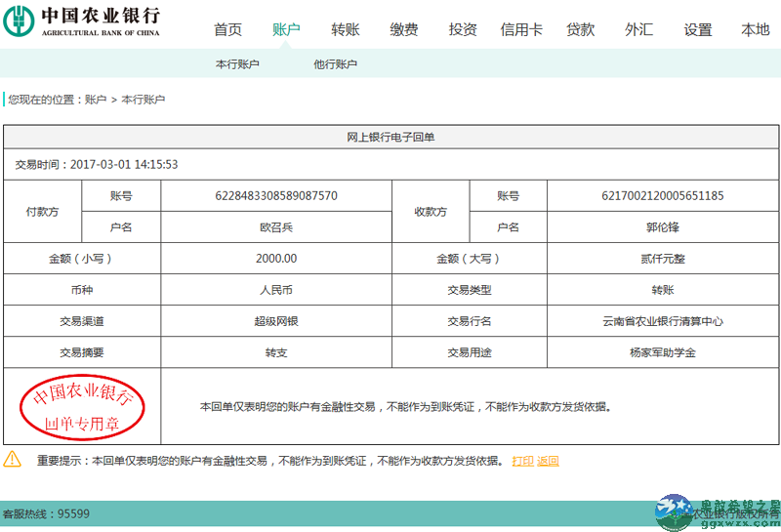Select the 信用卡 credit card menu

point(521,29)
